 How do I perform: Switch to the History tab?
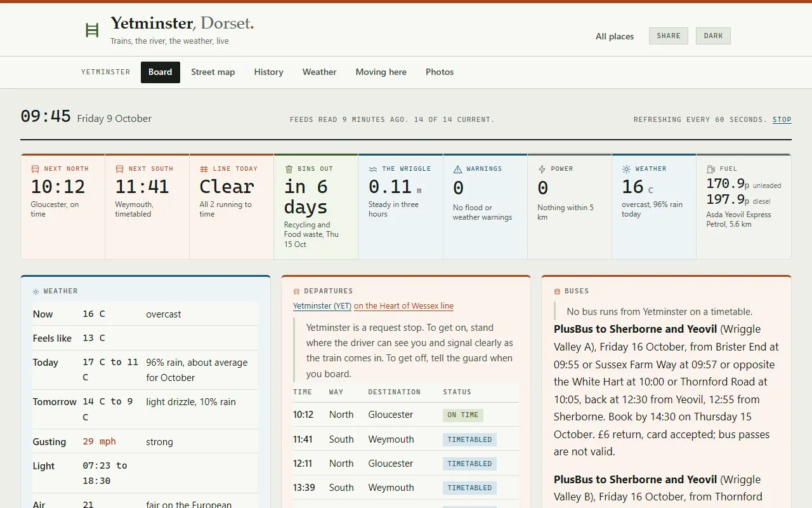[x=269, y=72]
